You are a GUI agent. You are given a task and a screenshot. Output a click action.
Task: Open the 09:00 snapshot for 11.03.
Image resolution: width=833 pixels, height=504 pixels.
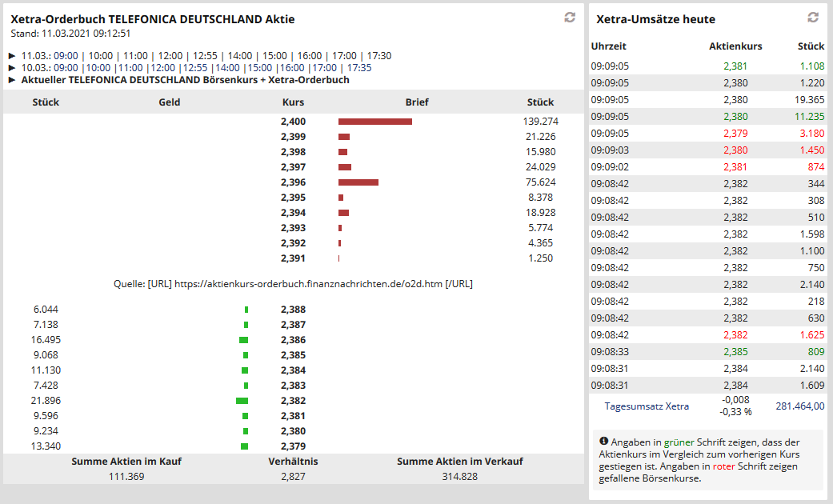point(64,56)
